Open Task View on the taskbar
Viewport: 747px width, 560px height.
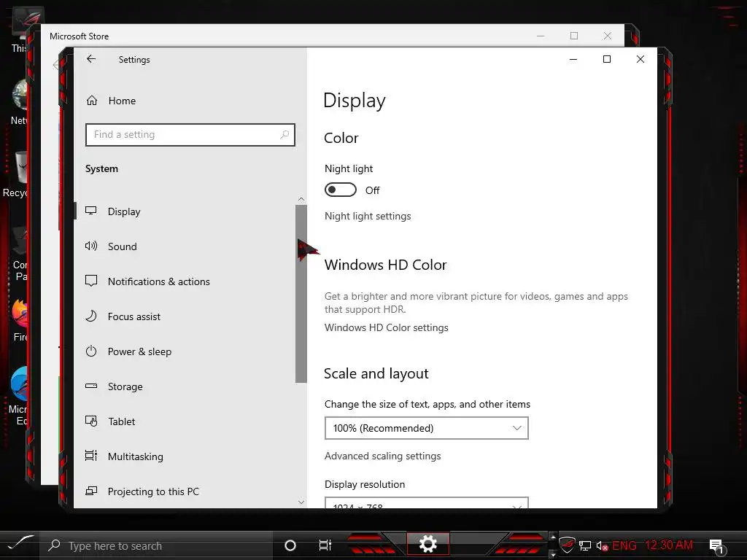325,545
